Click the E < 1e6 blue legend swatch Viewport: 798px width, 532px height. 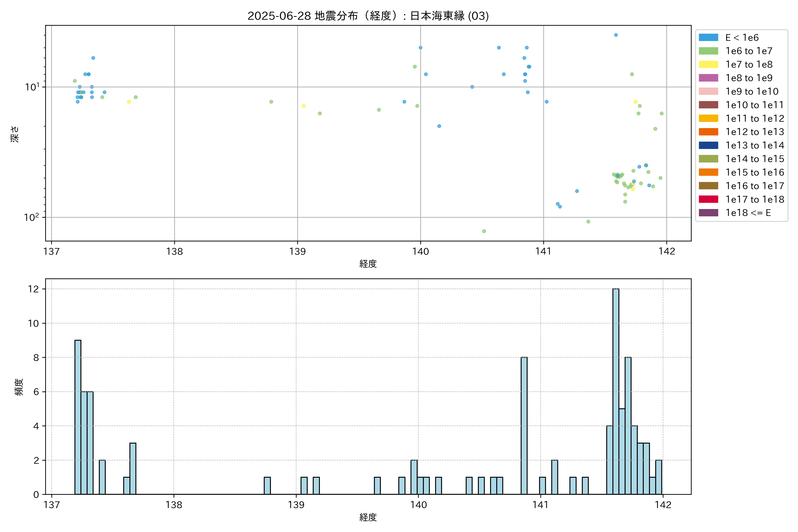pos(708,38)
